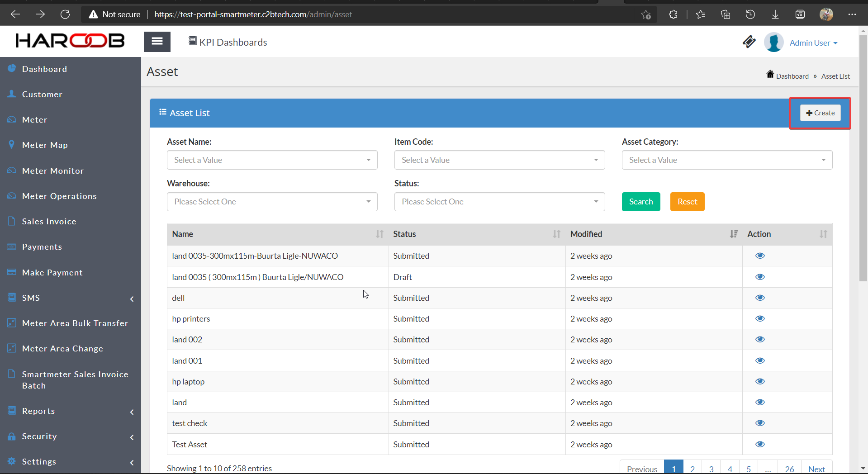Viewport: 868px width, 474px height.
Task: View the dell asset via eye icon
Action: coord(760,298)
